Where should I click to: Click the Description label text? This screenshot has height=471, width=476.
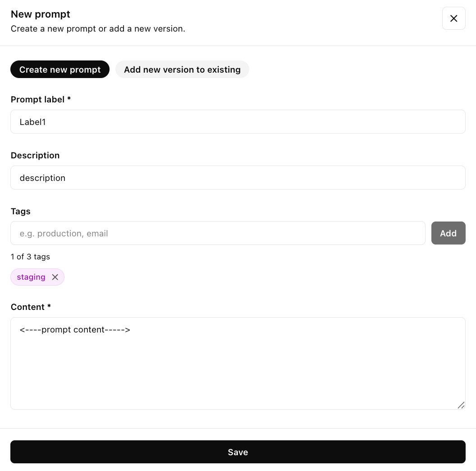(x=35, y=155)
